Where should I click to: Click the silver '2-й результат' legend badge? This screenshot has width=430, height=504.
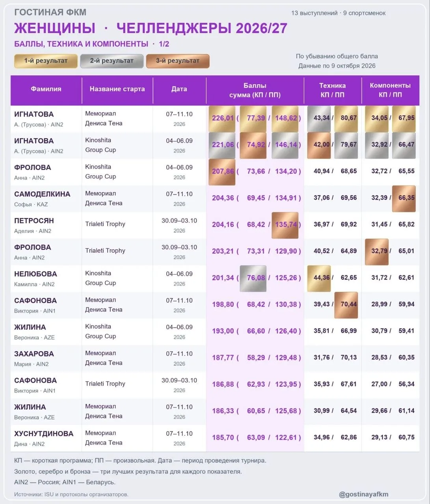point(112,61)
